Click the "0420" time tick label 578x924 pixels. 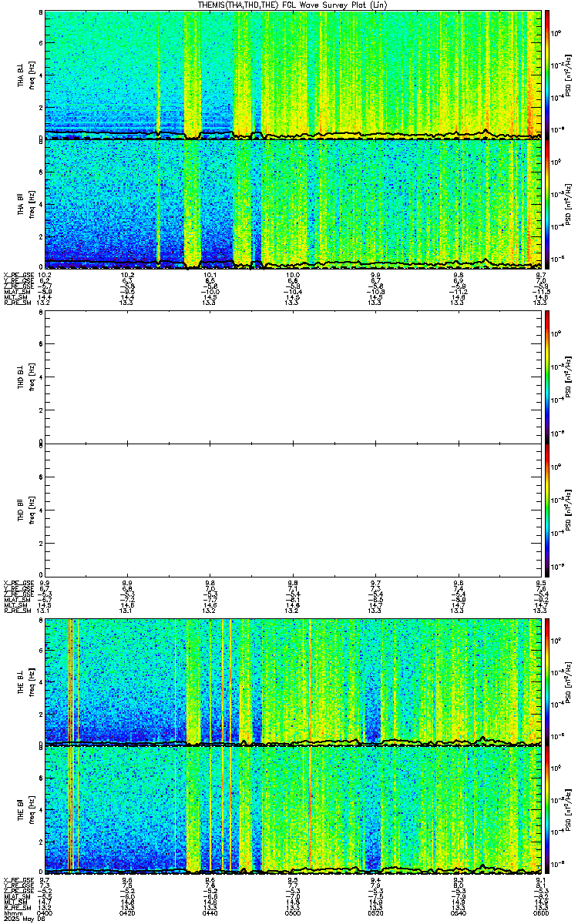tap(128, 912)
